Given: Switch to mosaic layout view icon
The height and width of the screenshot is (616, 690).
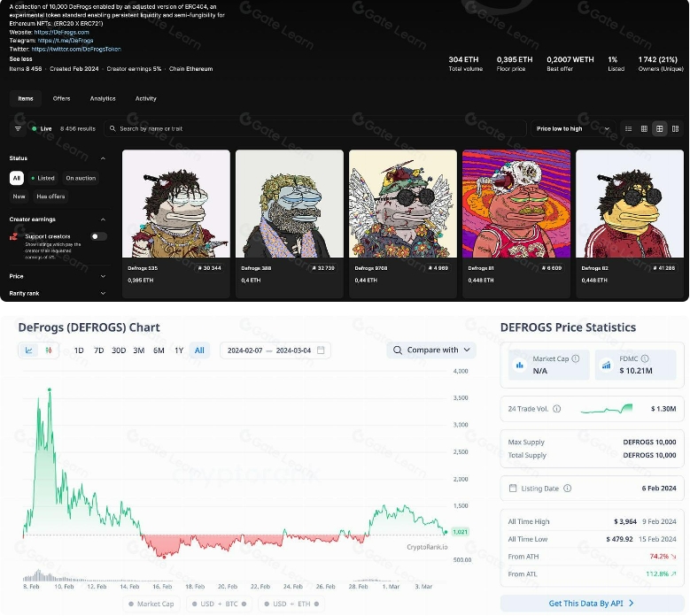Looking at the screenshot, I should click(x=675, y=129).
